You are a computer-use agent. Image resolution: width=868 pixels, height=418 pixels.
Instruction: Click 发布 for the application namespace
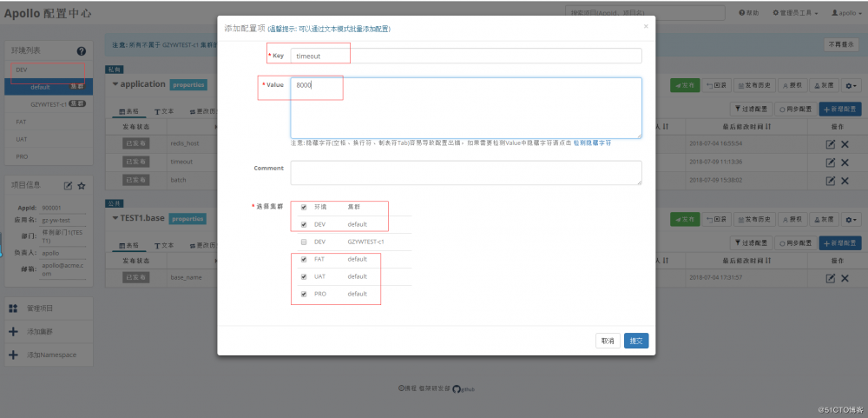pos(685,85)
